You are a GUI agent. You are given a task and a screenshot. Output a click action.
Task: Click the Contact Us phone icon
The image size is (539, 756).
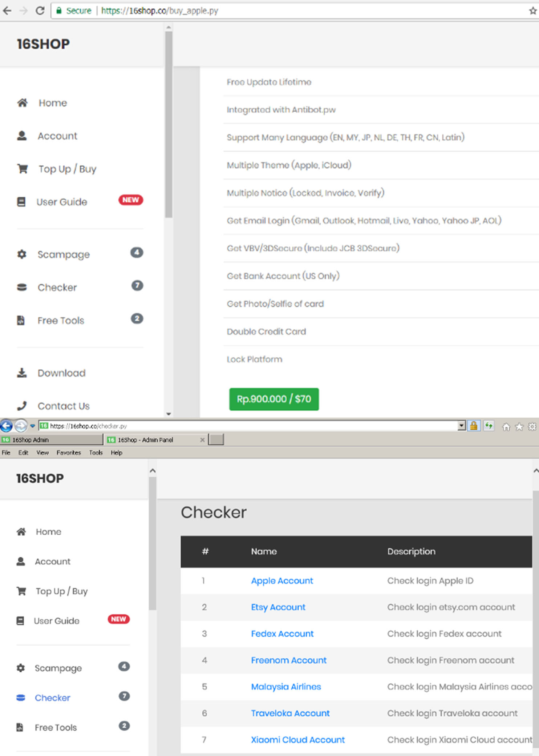coord(22,406)
